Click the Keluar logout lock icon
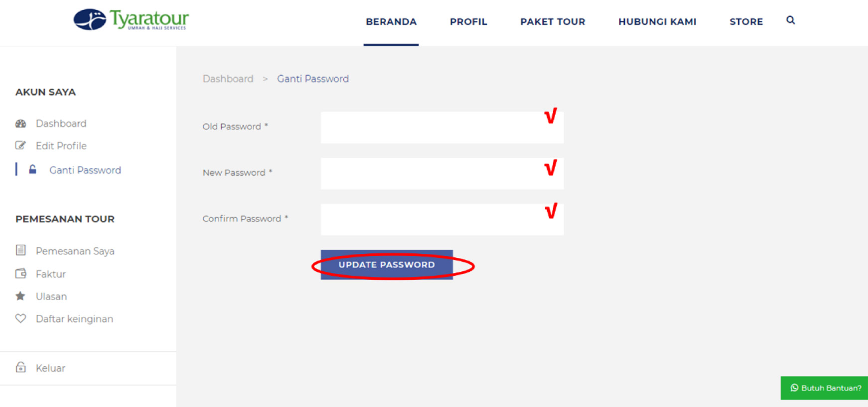This screenshot has width=868, height=407. pyautogui.click(x=20, y=368)
